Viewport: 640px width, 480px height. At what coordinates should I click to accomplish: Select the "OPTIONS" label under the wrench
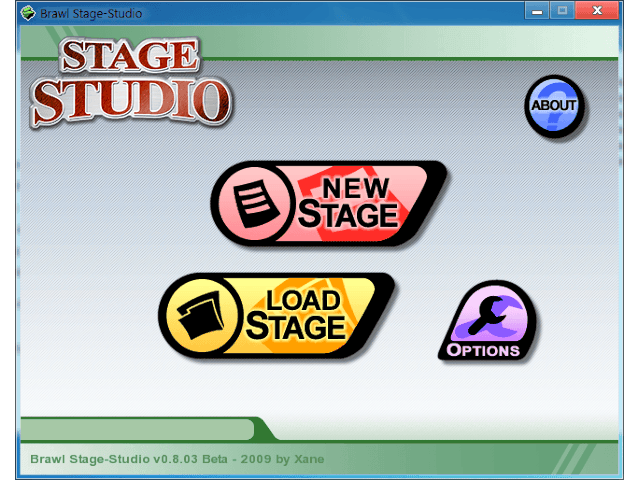pyautogui.click(x=483, y=351)
